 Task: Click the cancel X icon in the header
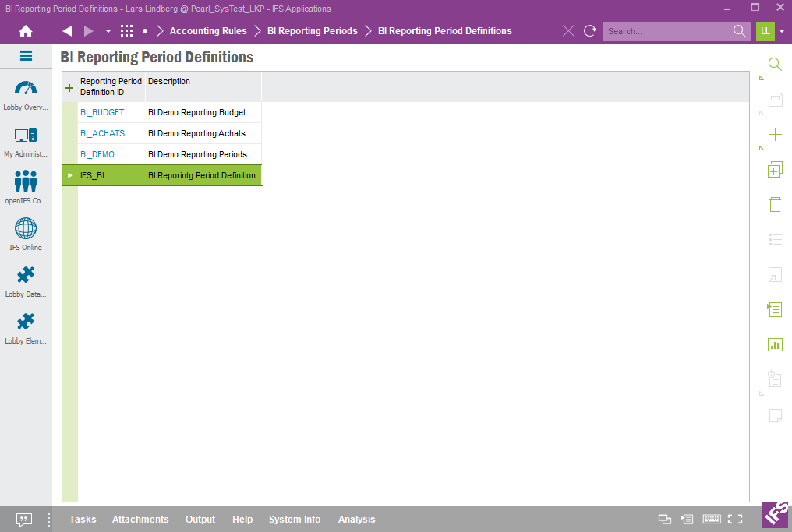point(568,31)
